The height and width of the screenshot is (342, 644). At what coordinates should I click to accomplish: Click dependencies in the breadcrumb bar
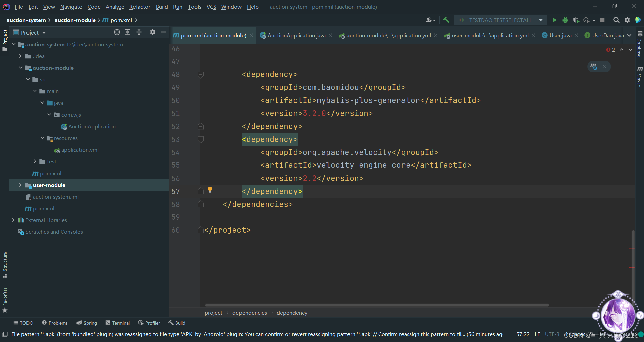(250, 313)
